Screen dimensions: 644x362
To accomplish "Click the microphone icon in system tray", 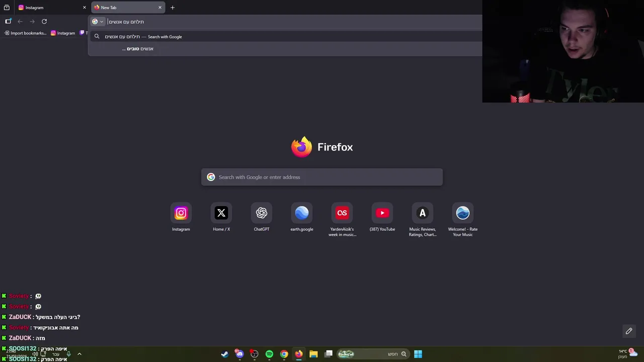I will (x=68, y=354).
